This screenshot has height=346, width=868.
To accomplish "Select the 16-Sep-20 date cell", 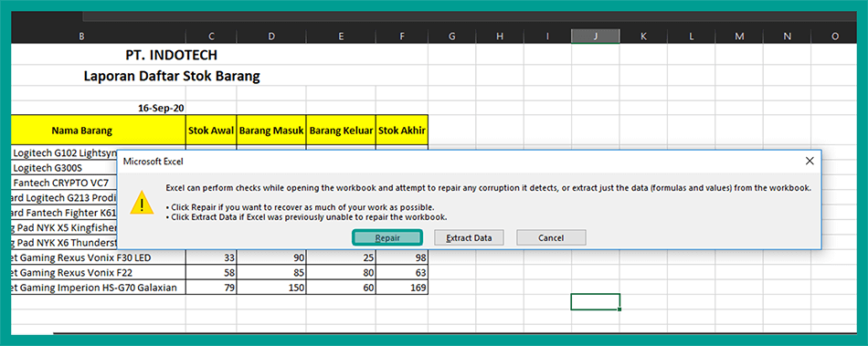I will click(x=98, y=108).
